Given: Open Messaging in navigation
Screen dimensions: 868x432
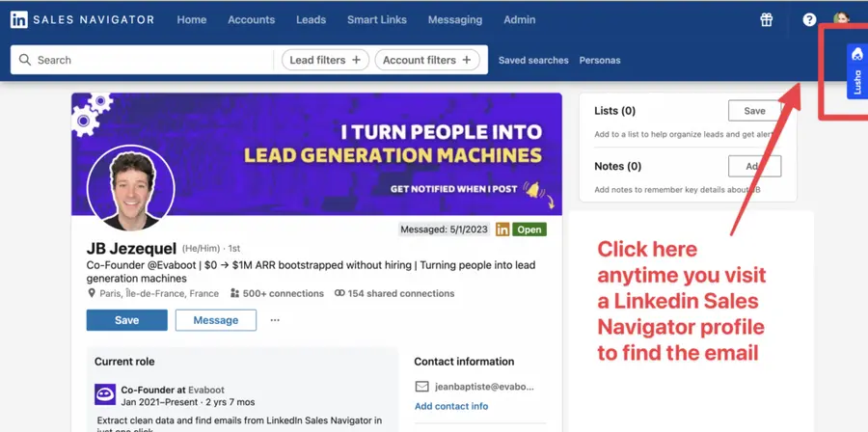Looking at the screenshot, I should pyautogui.click(x=455, y=20).
